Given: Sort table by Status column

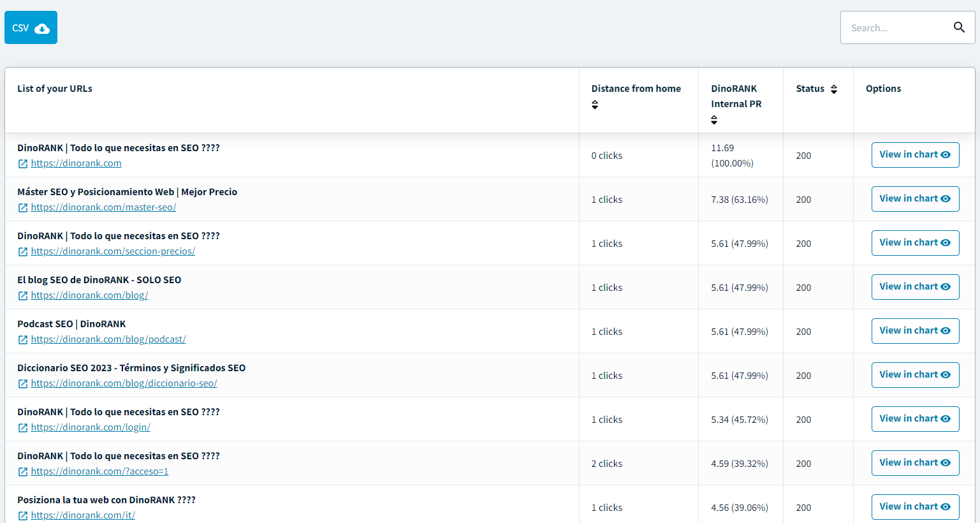Looking at the screenshot, I should [833, 89].
